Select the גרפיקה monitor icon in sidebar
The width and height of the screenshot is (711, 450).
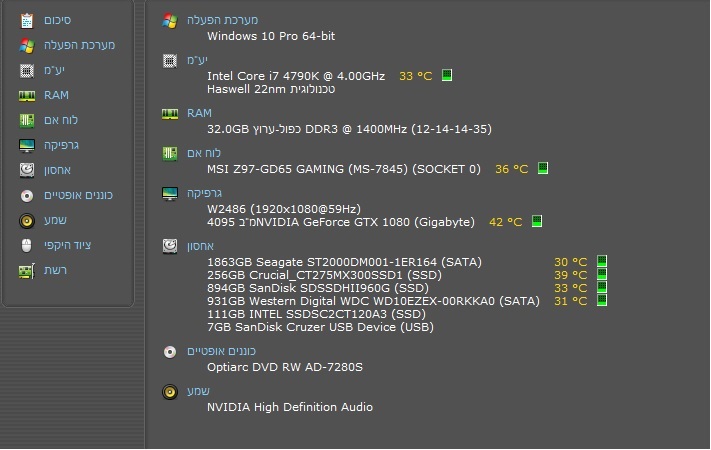[27, 145]
